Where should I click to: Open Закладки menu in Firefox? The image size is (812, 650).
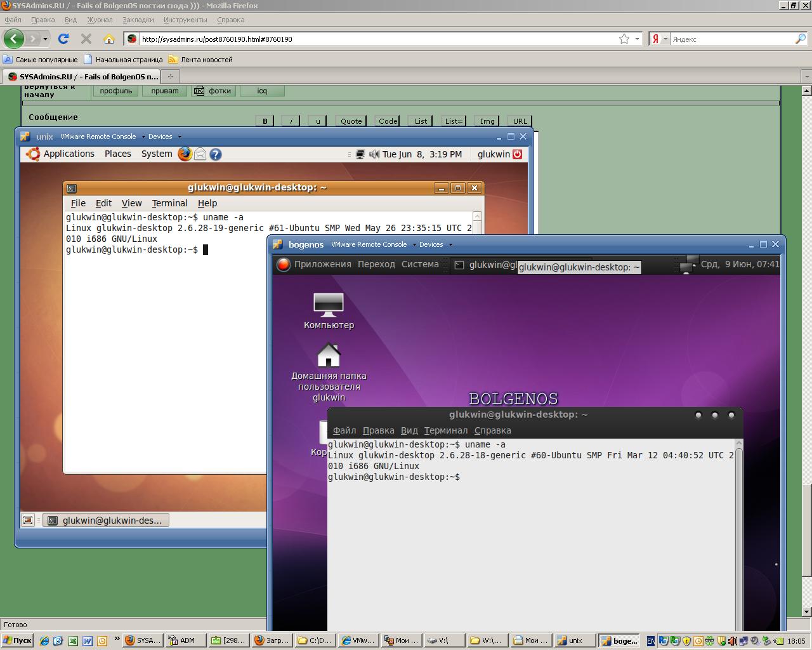pyautogui.click(x=138, y=20)
